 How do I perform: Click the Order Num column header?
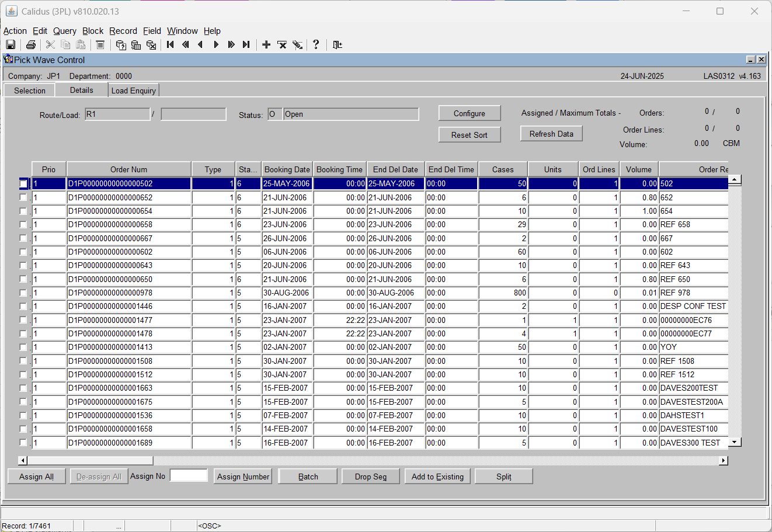[x=129, y=169]
